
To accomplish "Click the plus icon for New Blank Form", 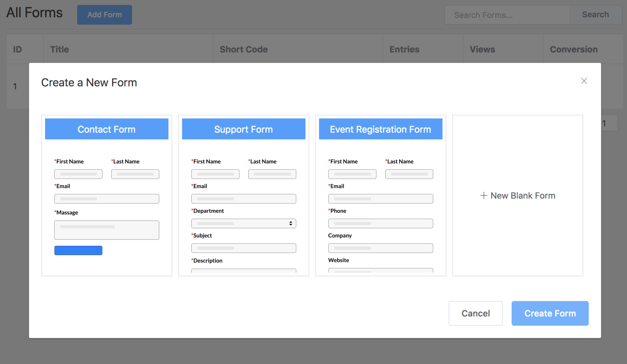I will tap(483, 196).
